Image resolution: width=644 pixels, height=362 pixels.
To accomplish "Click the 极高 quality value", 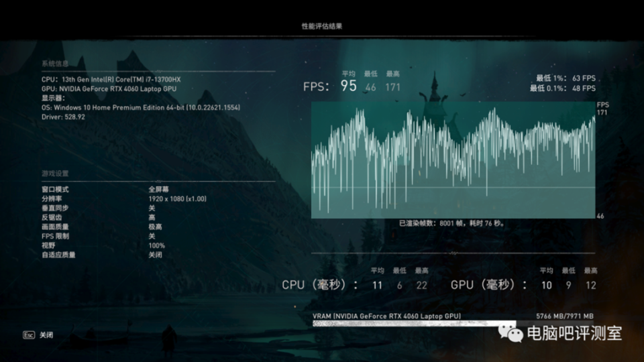I will point(155,227).
